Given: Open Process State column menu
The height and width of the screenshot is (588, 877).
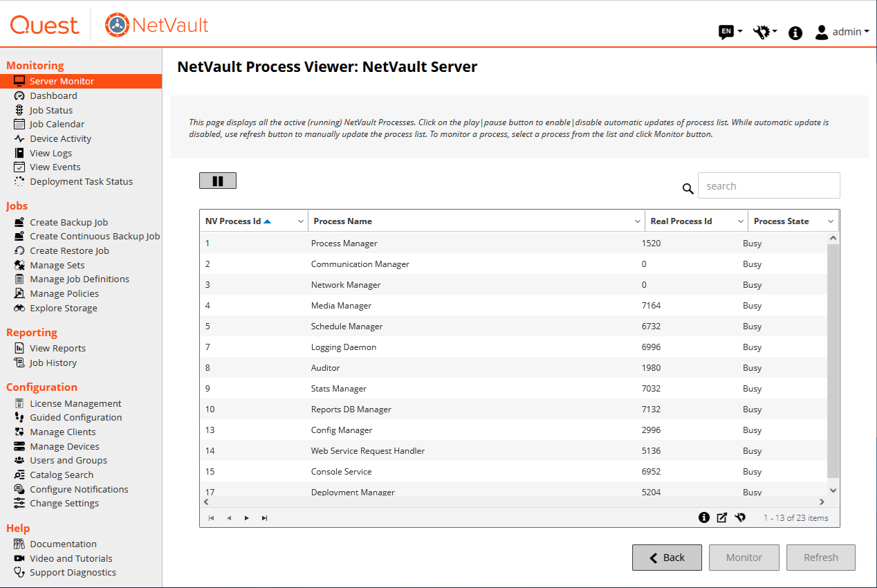Looking at the screenshot, I should [831, 221].
